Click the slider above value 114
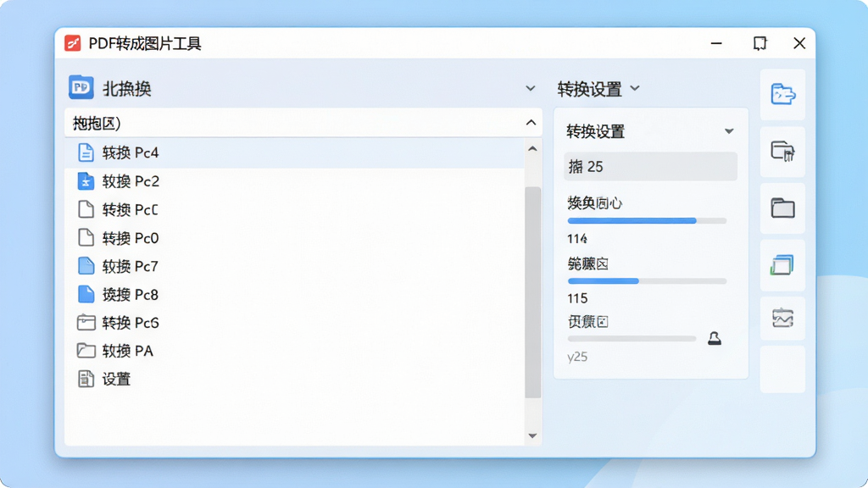Image resolution: width=868 pixels, height=488 pixels. point(647,221)
